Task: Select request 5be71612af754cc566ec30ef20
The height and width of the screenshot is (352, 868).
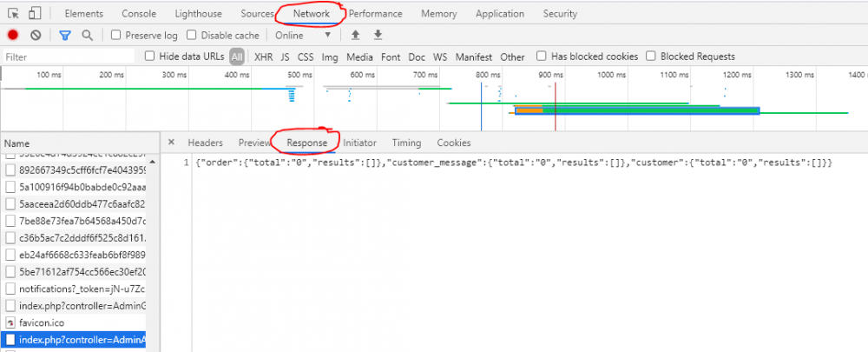Action: tap(73, 272)
